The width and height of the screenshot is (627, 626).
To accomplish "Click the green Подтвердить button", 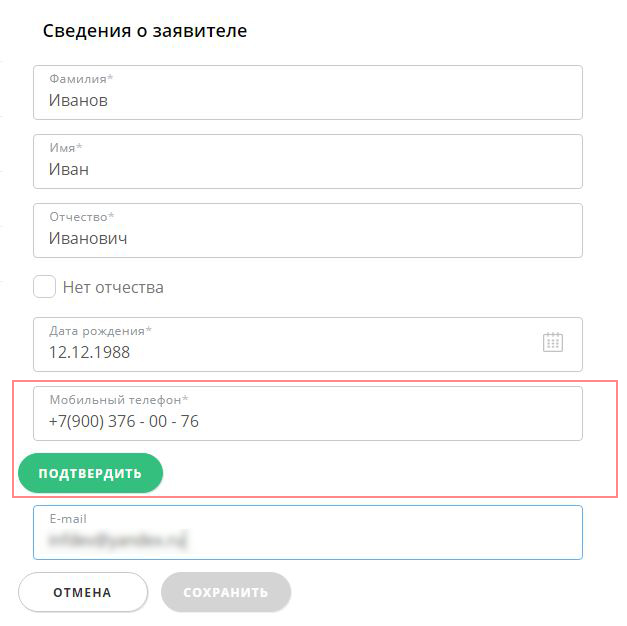I will point(90,473).
